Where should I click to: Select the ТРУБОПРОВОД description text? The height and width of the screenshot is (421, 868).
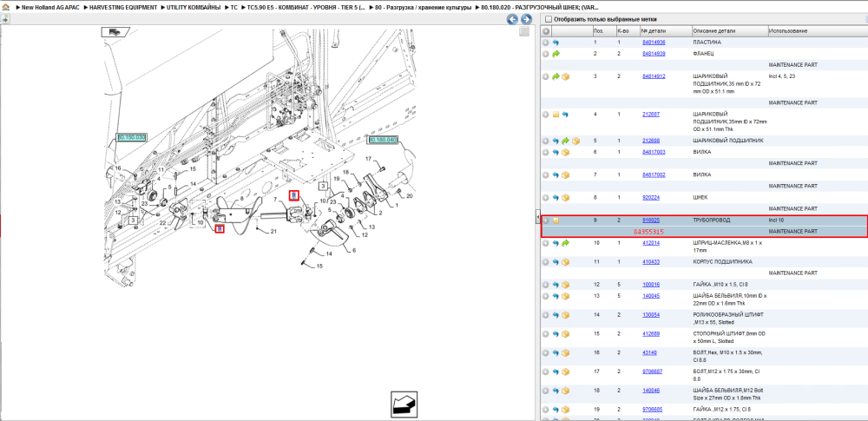712,220
